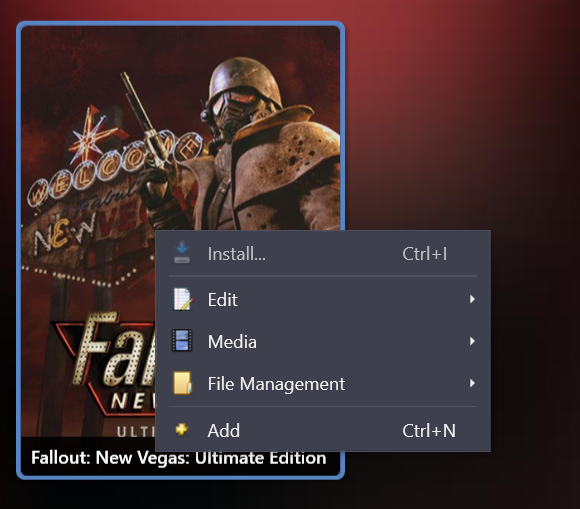Open the Edit menu entry

tap(323, 299)
